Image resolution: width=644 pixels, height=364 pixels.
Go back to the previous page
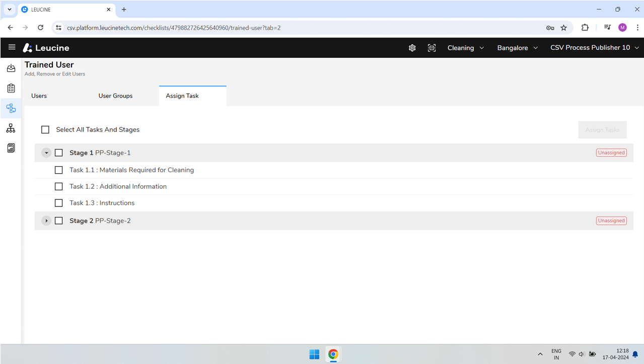click(x=11, y=28)
